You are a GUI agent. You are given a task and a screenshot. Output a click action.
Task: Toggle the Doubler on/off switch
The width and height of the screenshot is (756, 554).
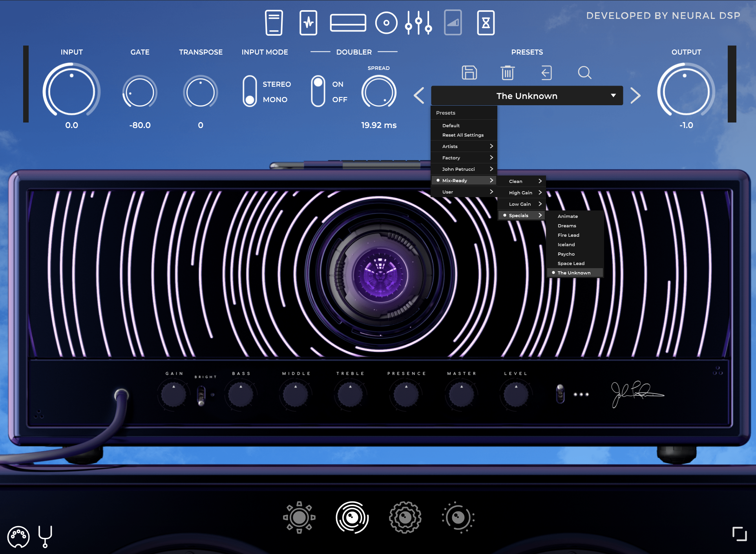click(318, 91)
